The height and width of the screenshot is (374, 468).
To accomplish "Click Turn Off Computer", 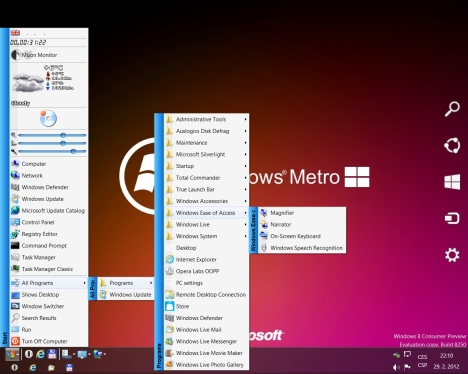I will point(49,341).
